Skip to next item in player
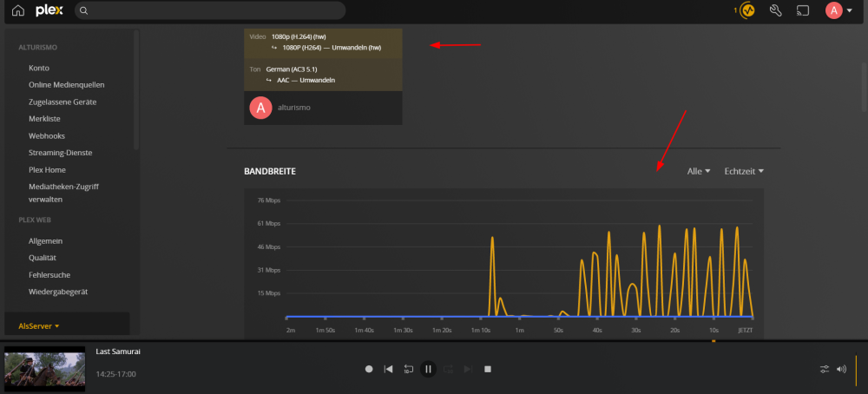This screenshot has width=868, height=394. tap(468, 369)
